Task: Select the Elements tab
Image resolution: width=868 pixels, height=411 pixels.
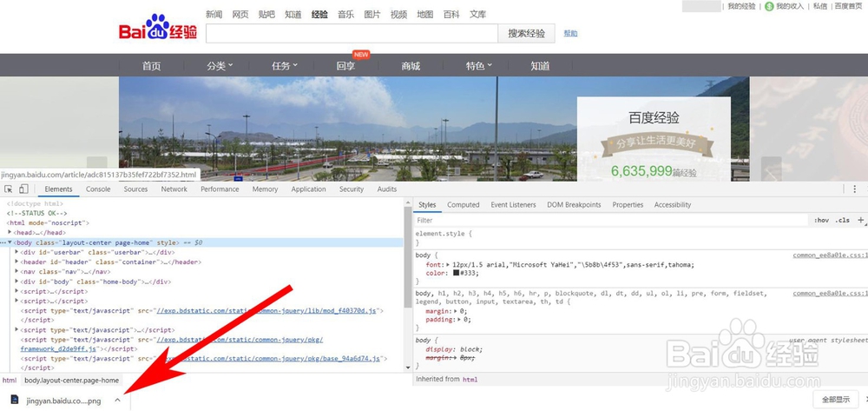Action: [58, 189]
